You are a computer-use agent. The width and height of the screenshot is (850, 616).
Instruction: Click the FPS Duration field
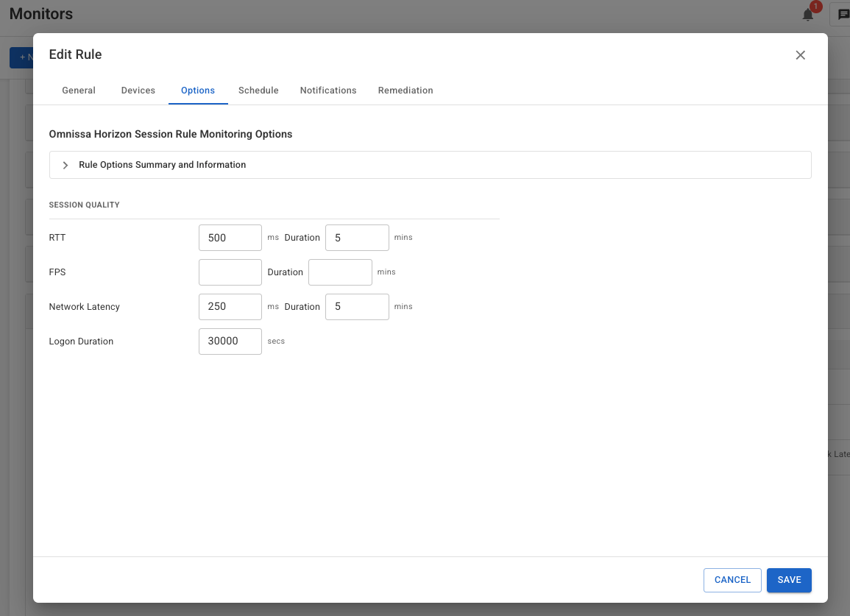click(340, 272)
